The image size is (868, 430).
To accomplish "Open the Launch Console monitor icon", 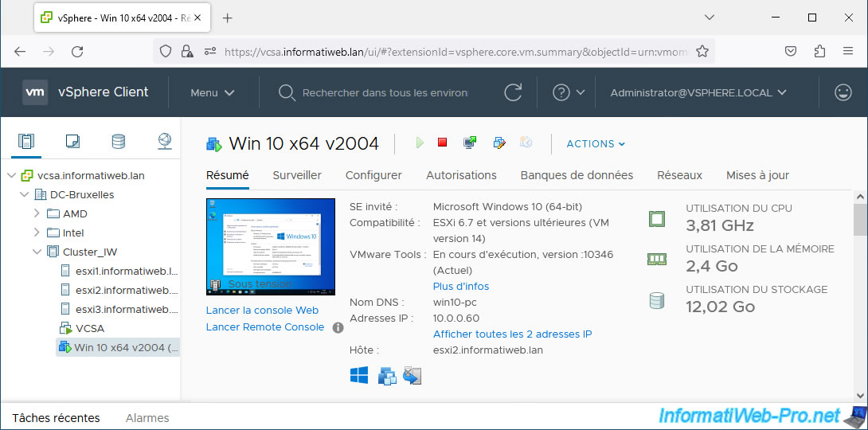I will [470, 143].
